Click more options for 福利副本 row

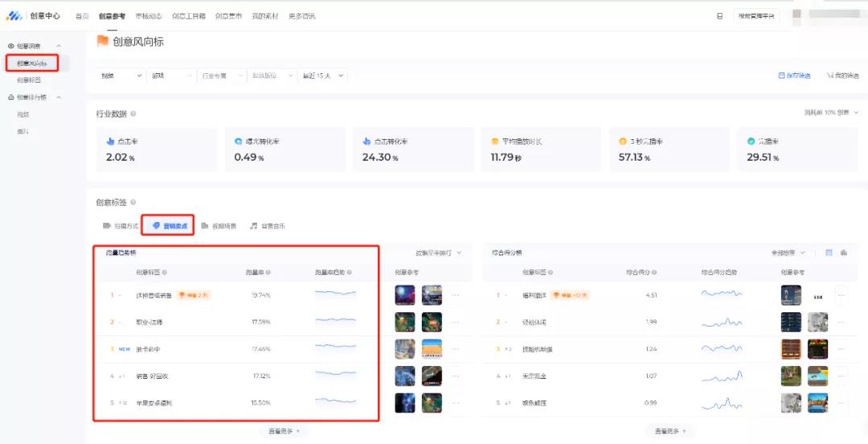point(841,295)
